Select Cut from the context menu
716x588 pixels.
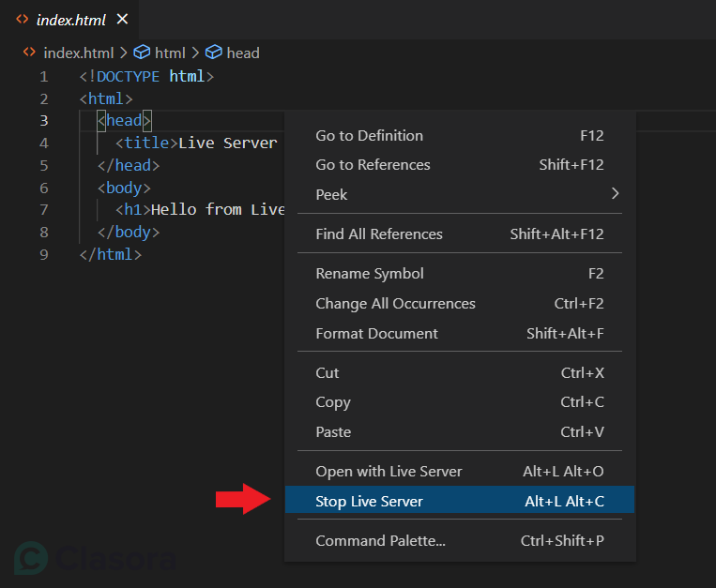point(460,372)
